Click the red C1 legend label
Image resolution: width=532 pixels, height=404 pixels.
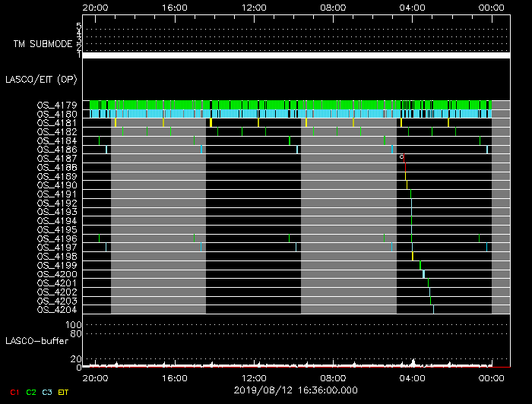click(14, 392)
